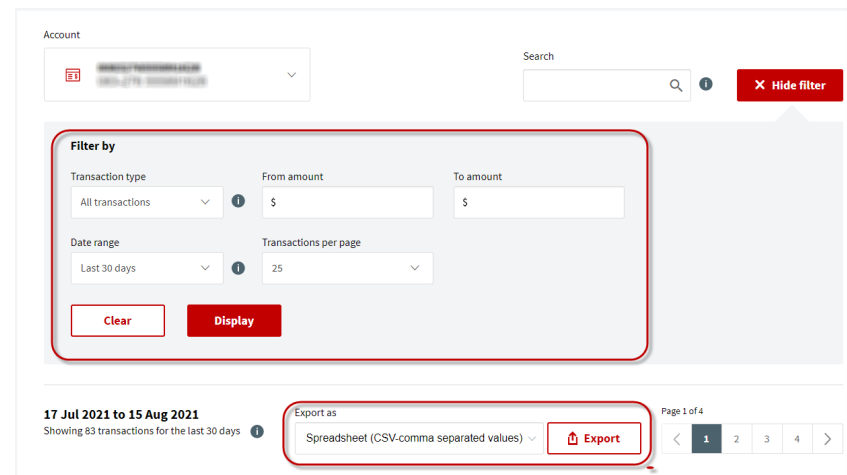This screenshot has width=847, height=475.
Task: Click the Display button
Action: [x=234, y=321]
